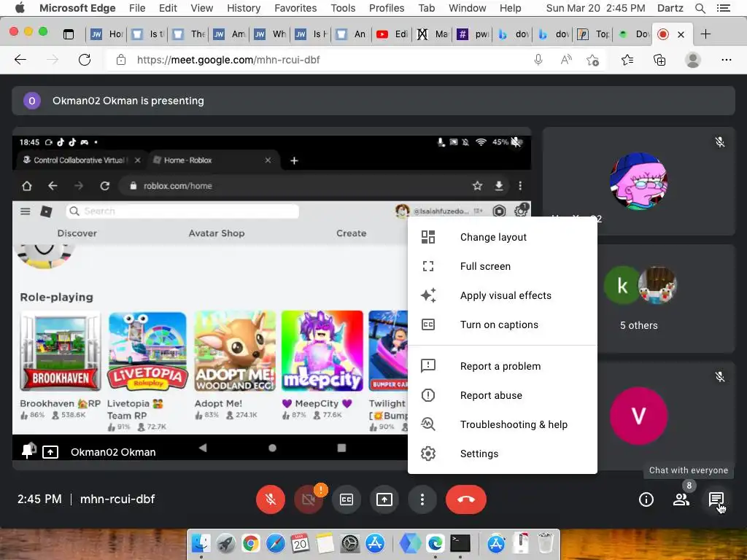Switch to the pw tab with hash icon
Viewport: 747px width, 560px height.
(x=473, y=34)
